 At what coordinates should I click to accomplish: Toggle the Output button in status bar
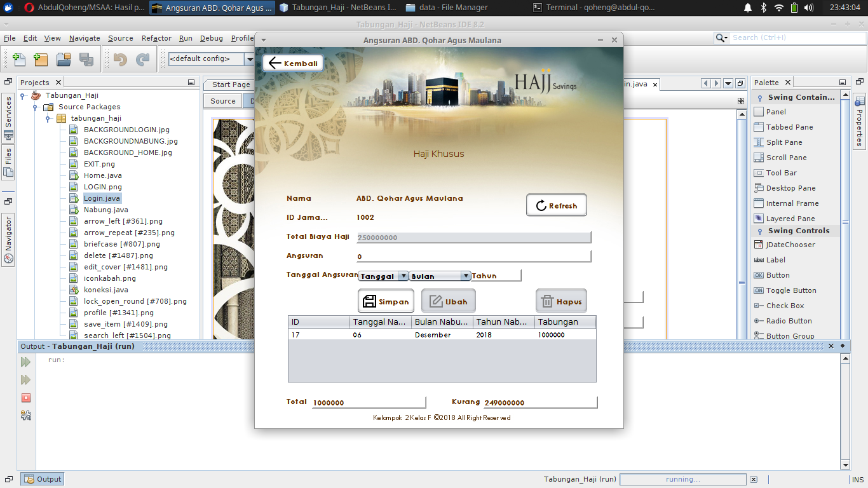[x=42, y=479]
